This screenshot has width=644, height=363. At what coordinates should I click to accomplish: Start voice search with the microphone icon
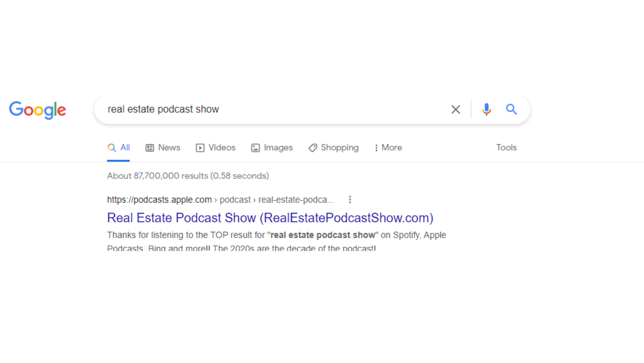tap(486, 109)
